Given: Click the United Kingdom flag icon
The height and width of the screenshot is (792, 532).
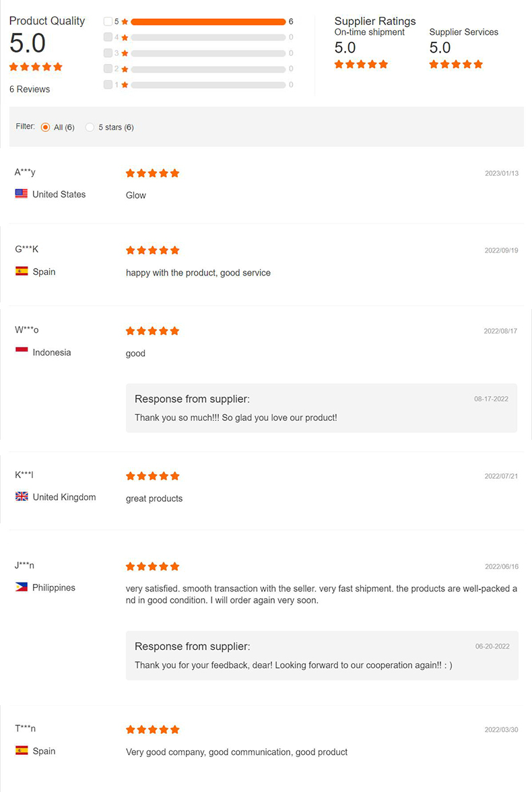Looking at the screenshot, I should point(22,497).
